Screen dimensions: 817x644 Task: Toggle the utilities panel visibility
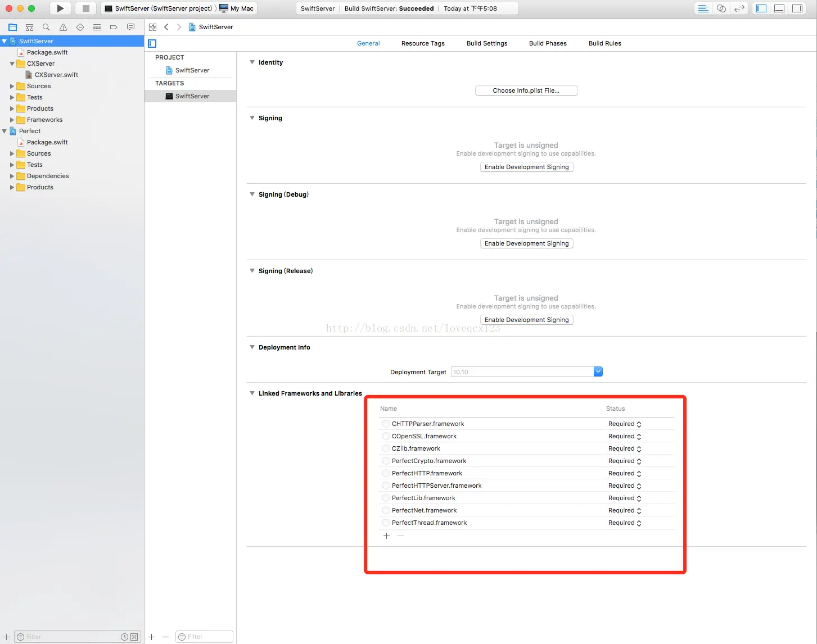coord(797,8)
